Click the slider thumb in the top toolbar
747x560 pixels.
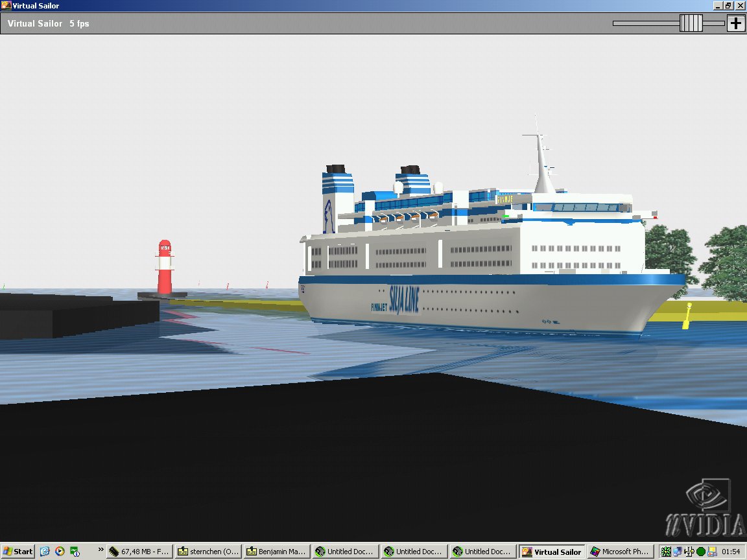tap(691, 23)
